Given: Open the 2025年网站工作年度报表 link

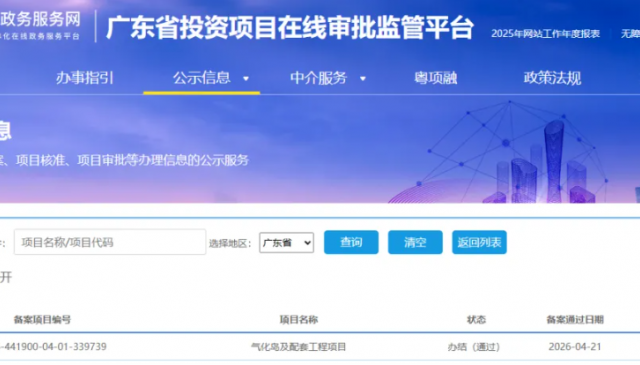Looking at the screenshot, I should [545, 33].
